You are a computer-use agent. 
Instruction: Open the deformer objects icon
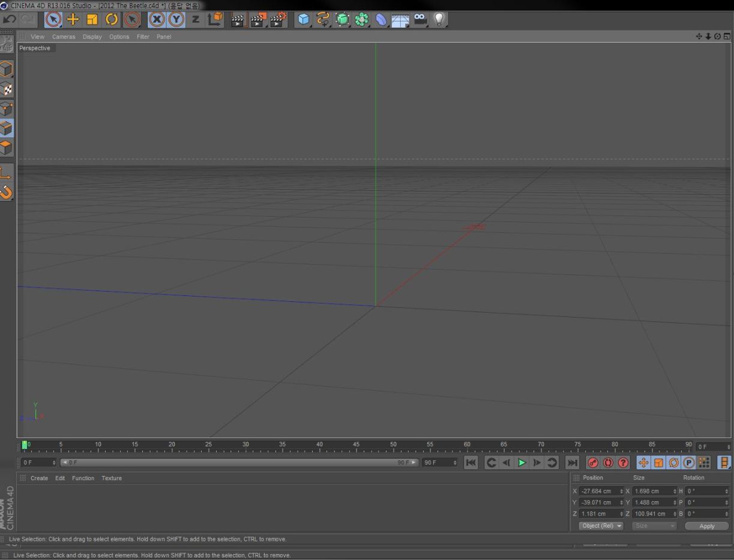(382, 20)
